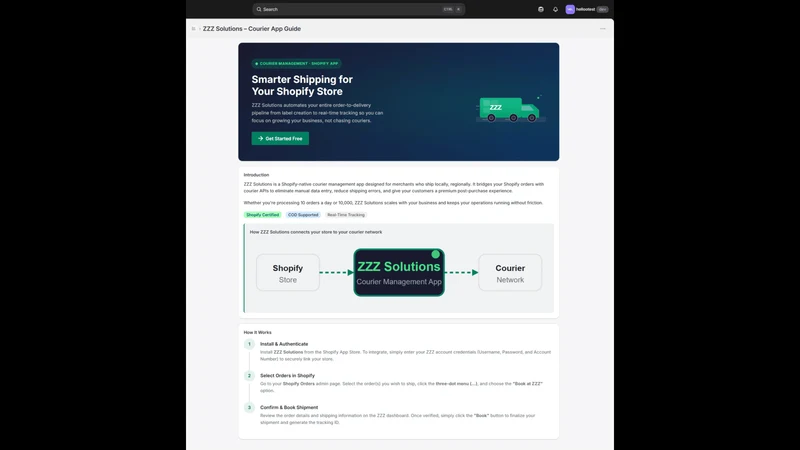Click the round icon left of bell
800x450 pixels.
541,9
